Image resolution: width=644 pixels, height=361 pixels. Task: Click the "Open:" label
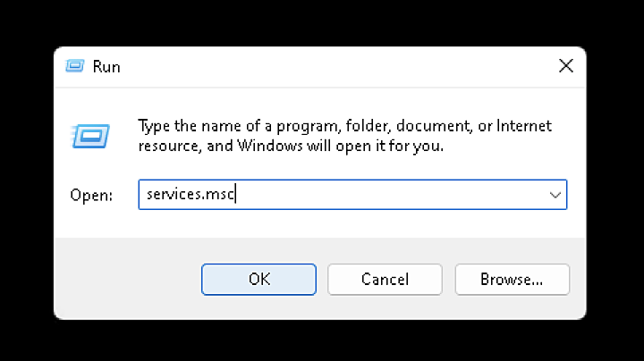point(91,196)
